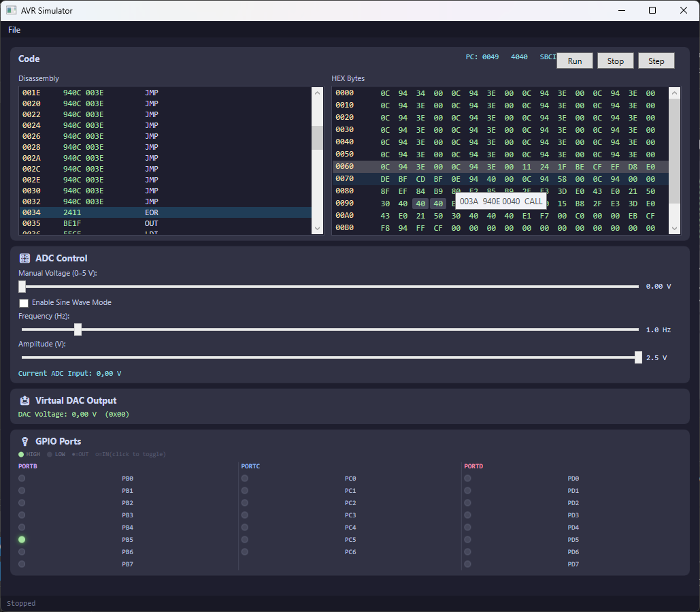Click the AVR Simulator title bar icon
Image resolution: width=700 pixels, height=612 pixels.
click(x=11, y=10)
